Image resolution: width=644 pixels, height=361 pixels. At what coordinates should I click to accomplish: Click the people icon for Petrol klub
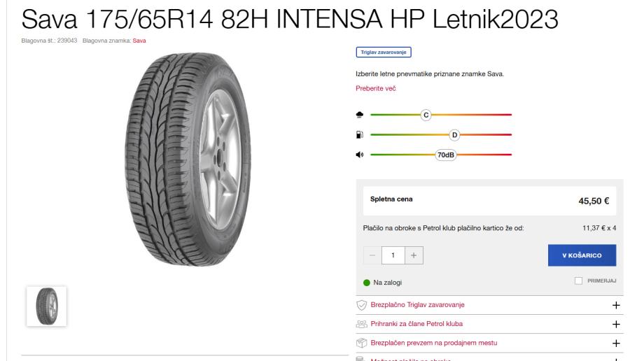(x=361, y=324)
